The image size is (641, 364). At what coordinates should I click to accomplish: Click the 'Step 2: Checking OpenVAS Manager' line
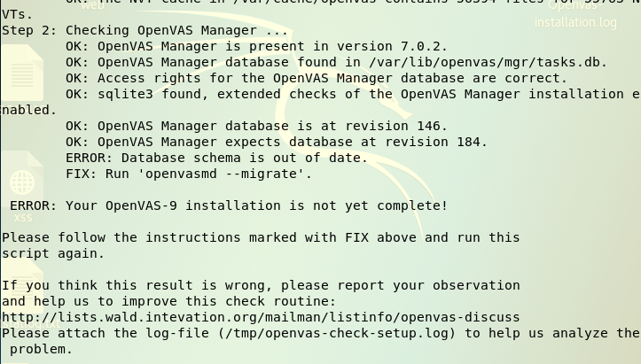[x=145, y=30]
